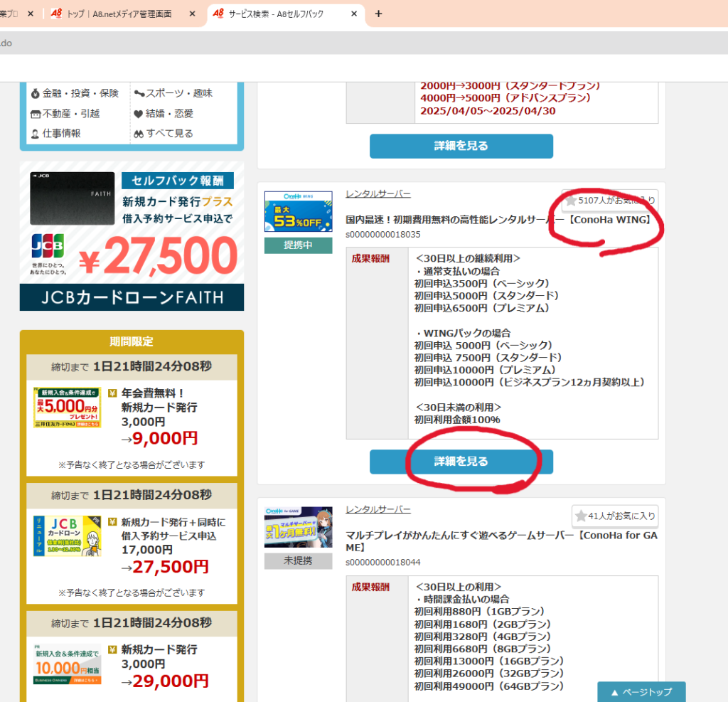Open the ConoHa WING service title
The height and width of the screenshot is (702, 728).
tap(500, 220)
